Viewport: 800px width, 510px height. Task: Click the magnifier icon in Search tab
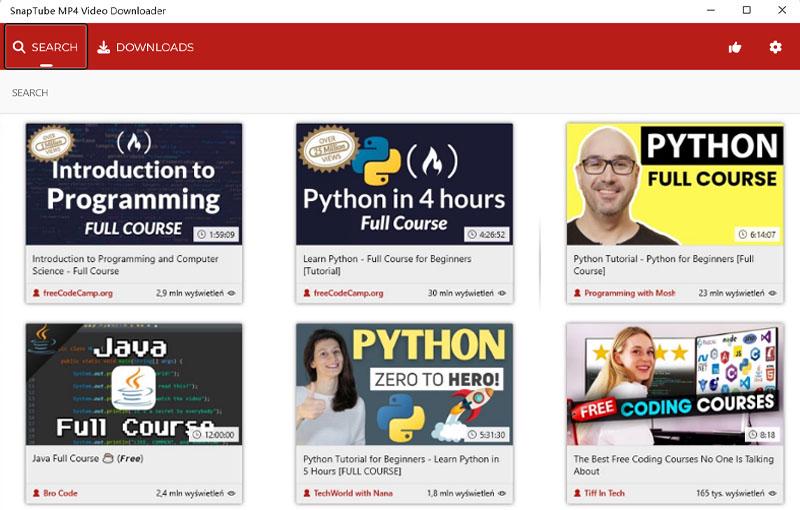pos(19,47)
